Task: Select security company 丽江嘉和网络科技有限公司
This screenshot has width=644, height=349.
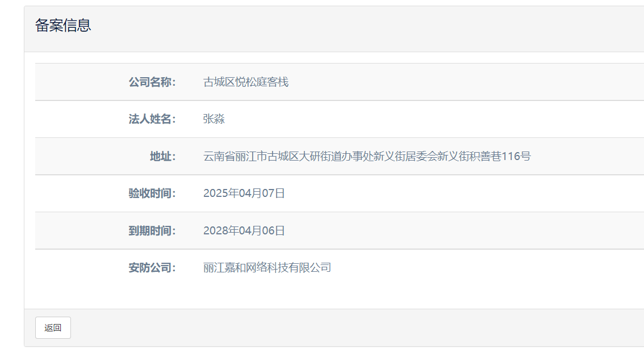Action: pos(267,268)
